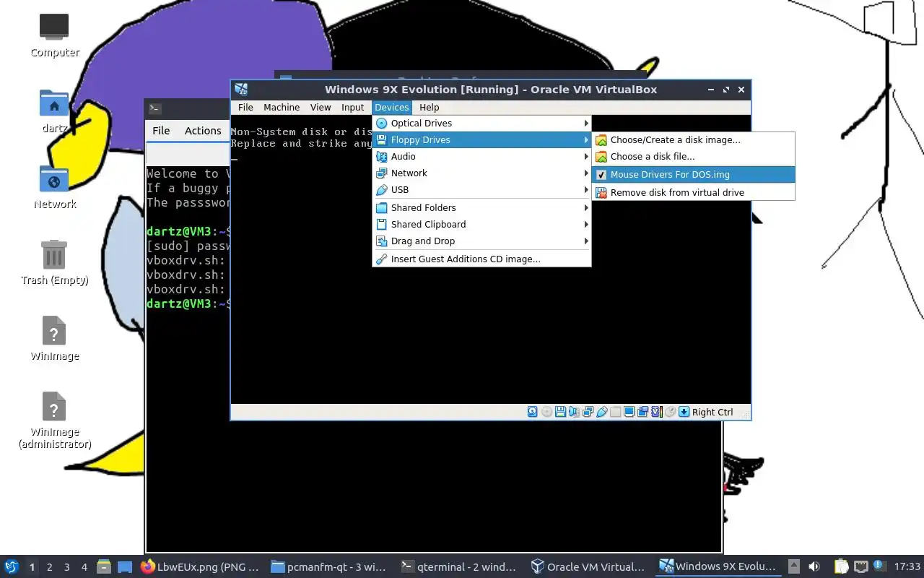The width and height of the screenshot is (924, 578).
Task: Open qterminal File menu
Action: tap(161, 130)
